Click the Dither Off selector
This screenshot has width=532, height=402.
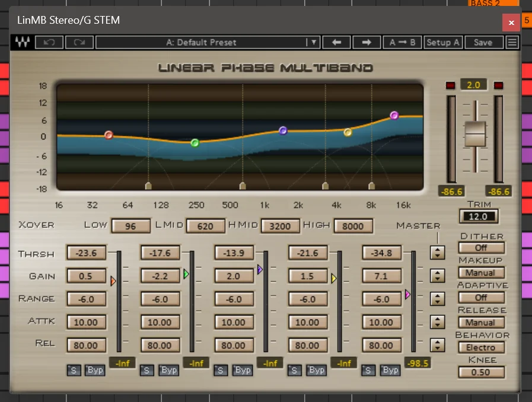tap(481, 248)
